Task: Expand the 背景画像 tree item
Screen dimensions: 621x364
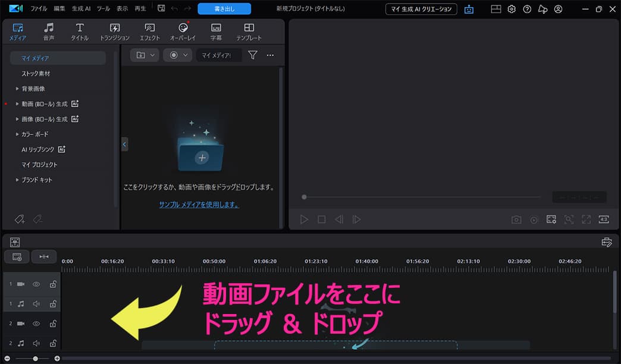Action: (x=17, y=89)
